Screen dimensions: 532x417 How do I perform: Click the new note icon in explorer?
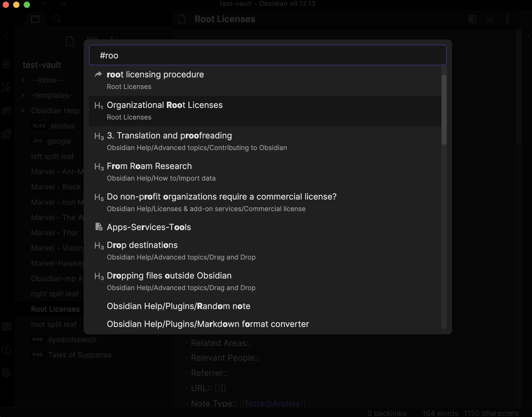tap(70, 41)
